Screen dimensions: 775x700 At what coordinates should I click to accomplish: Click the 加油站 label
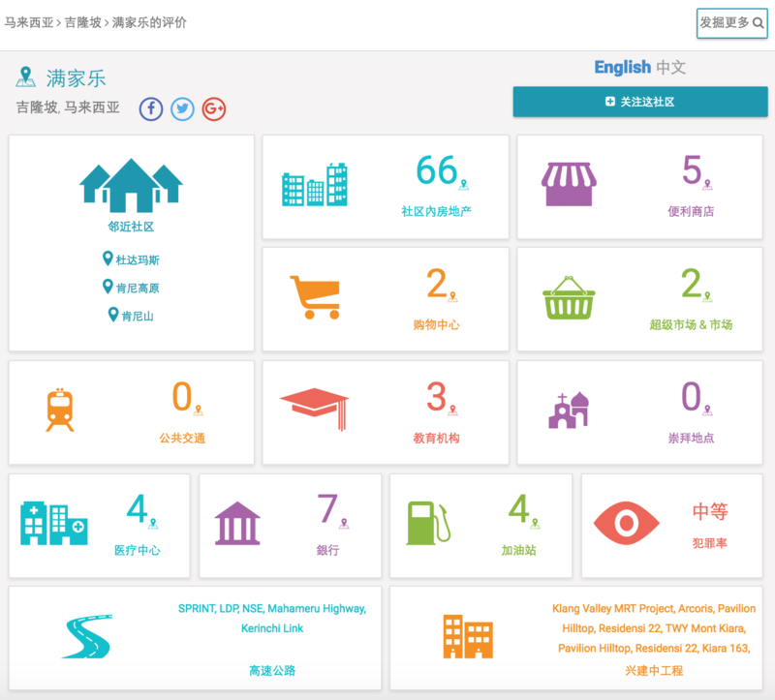click(518, 550)
